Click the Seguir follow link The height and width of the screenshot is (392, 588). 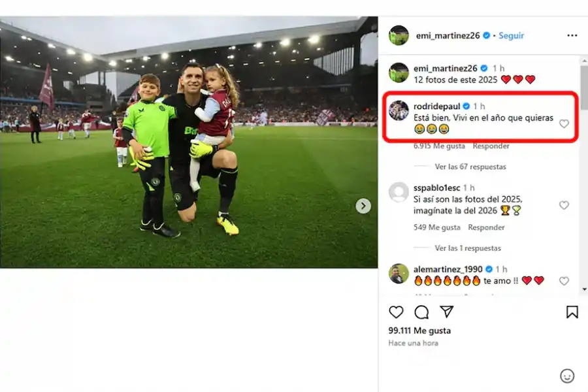pyautogui.click(x=512, y=35)
